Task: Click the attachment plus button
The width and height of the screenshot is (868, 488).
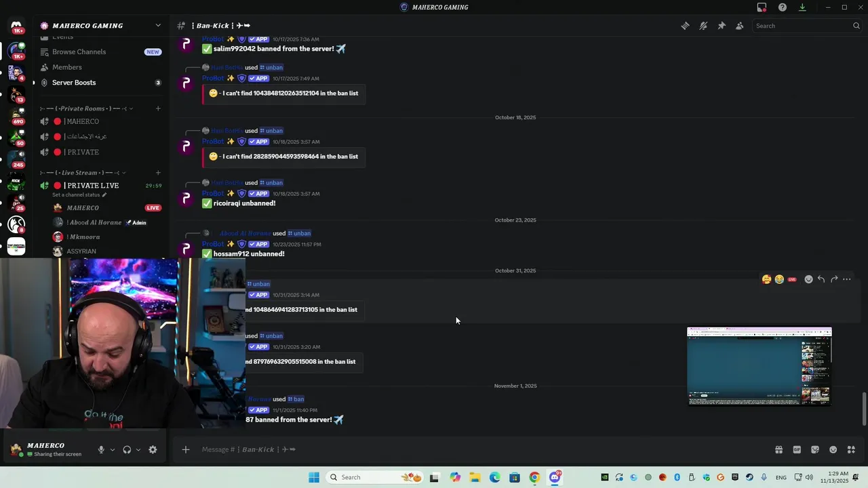Action: pyautogui.click(x=186, y=449)
